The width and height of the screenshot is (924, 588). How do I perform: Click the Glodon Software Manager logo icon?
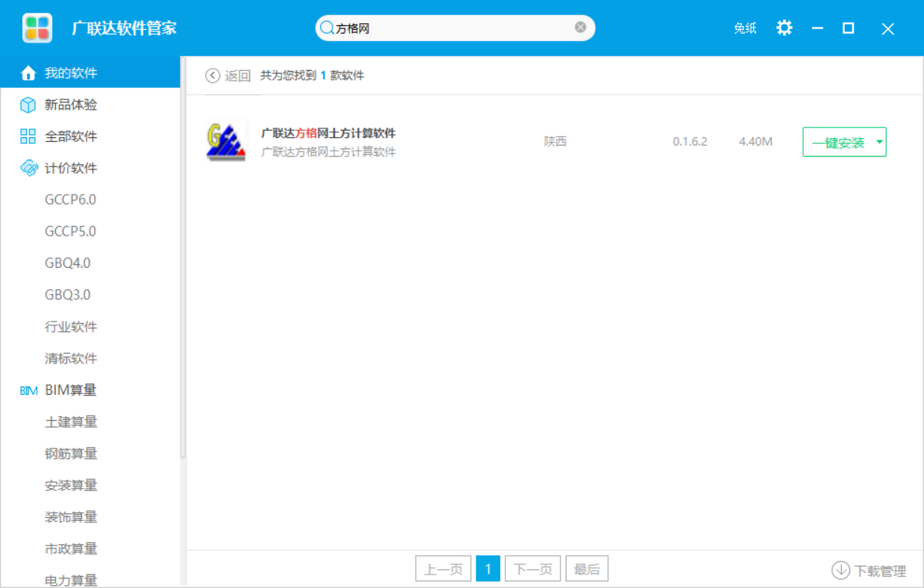tap(37, 28)
